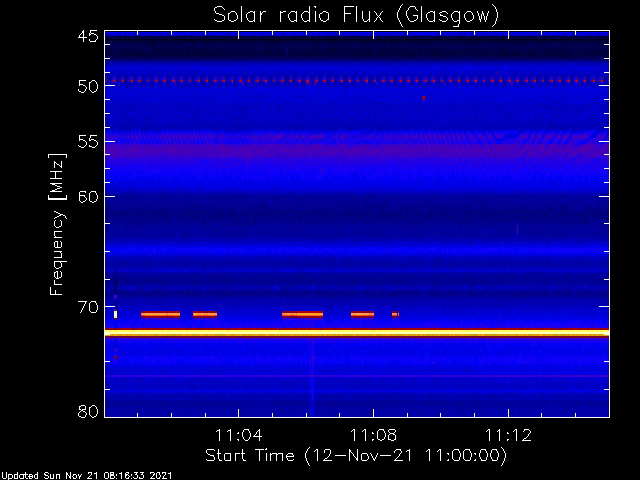Click the red burst segment around 11:06
640x480 pixels.
(x=302, y=314)
